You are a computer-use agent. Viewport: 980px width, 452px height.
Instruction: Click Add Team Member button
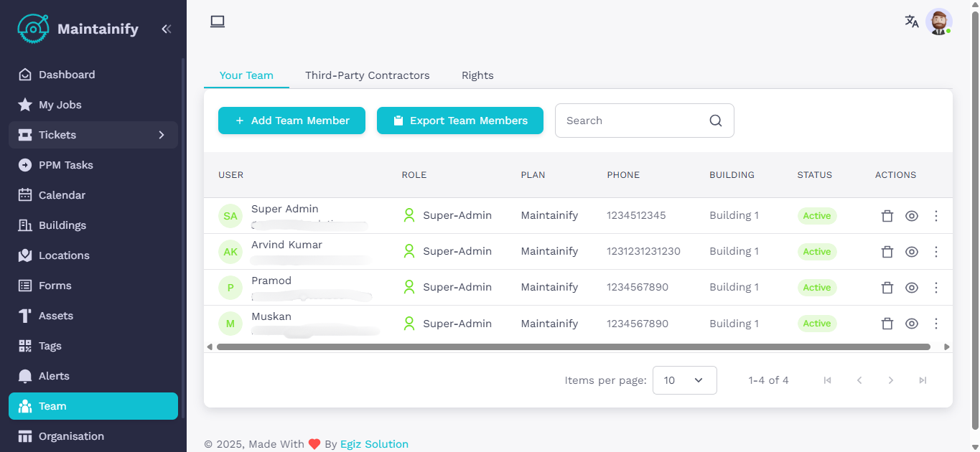tap(291, 121)
